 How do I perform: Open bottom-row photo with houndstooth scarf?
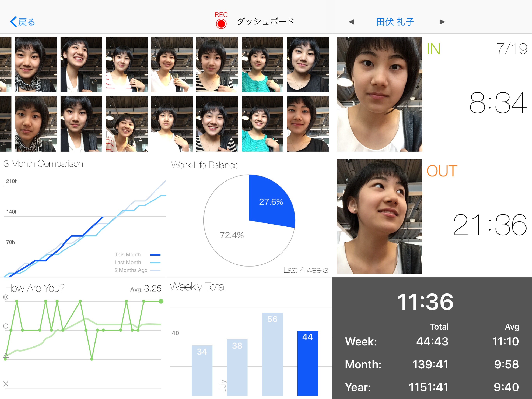coord(36,124)
